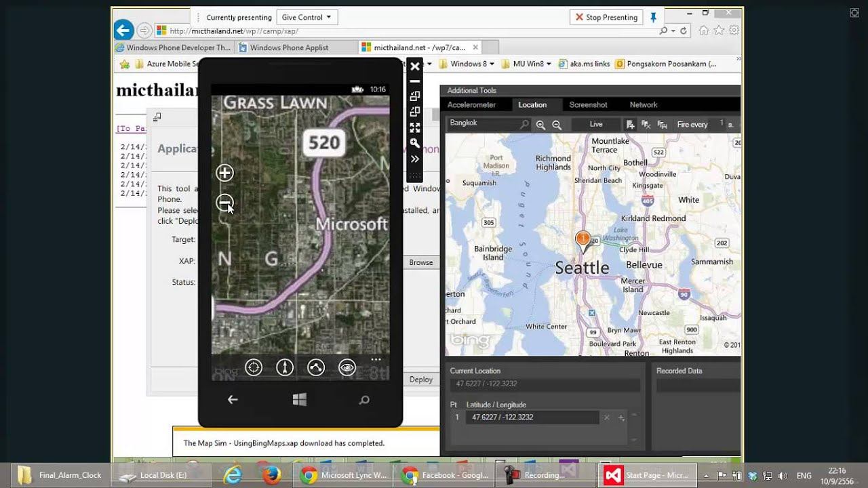Open Internet Explorer settings gear
Image resolution: width=868 pixels, height=488 pixels.
[734, 30]
